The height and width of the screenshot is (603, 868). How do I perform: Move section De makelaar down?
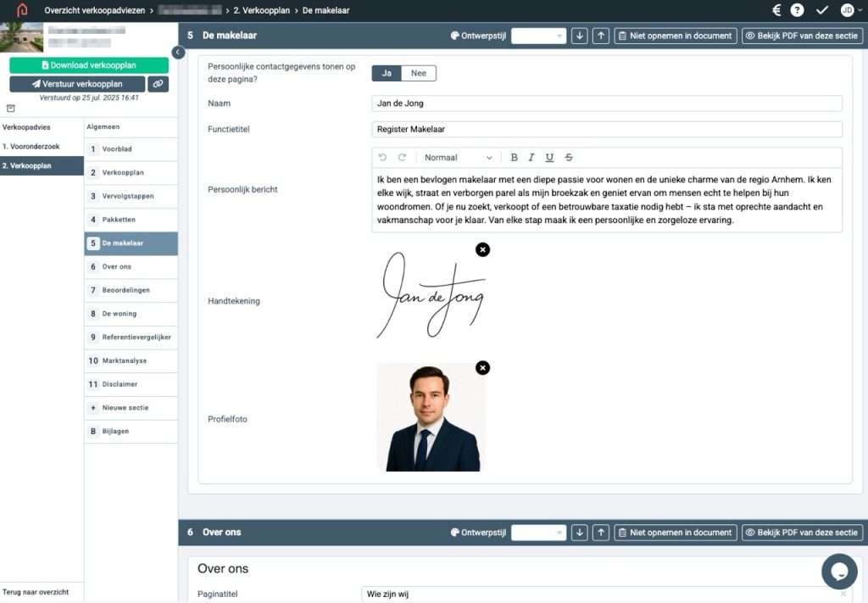(580, 36)
